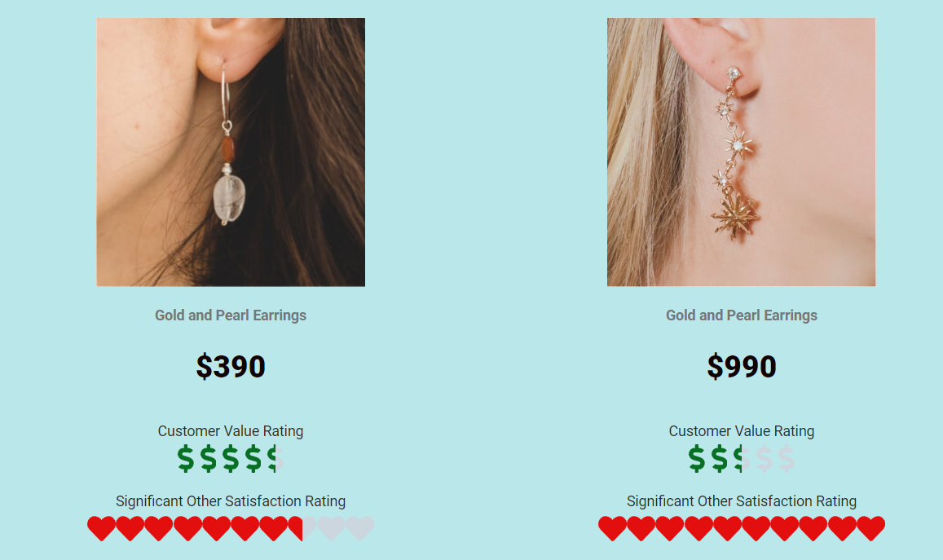Screen dimensions: 943x560
Task: Click the last gray dollar icon under $990
Action: tap(786, 459)
